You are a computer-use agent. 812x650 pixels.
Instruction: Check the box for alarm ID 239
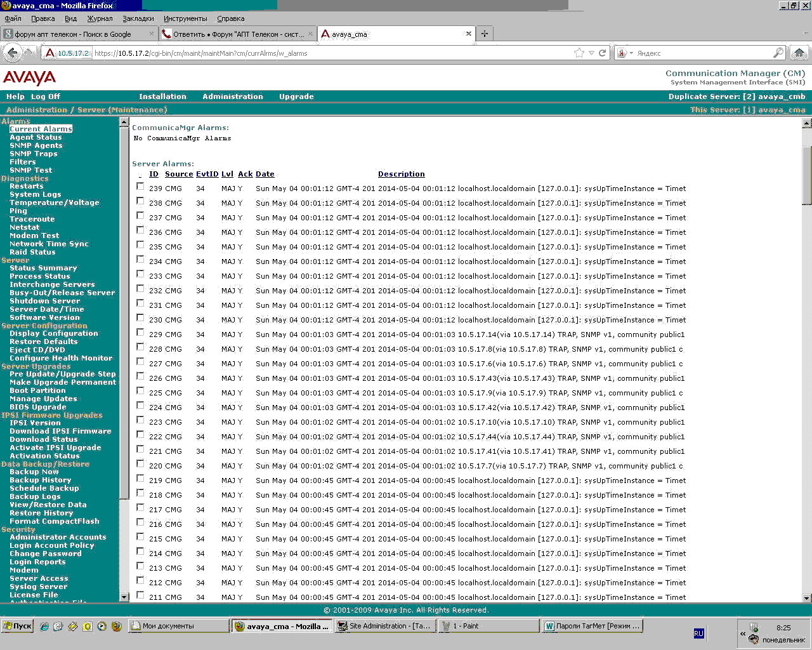pyautogui.click(x=140, y=187)
